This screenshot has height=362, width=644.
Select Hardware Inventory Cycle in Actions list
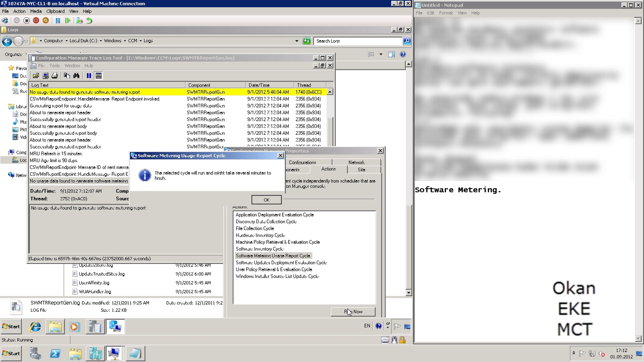click(260, 235)
